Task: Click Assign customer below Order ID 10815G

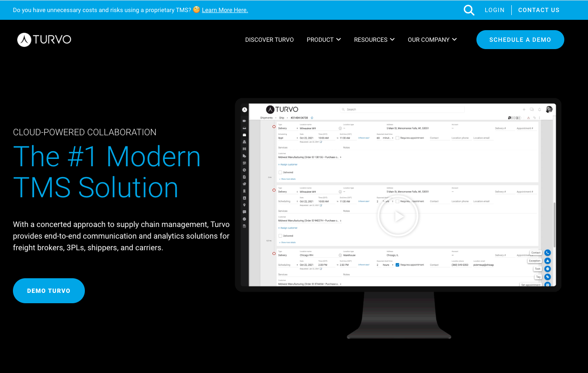Action: coord(288,165)
